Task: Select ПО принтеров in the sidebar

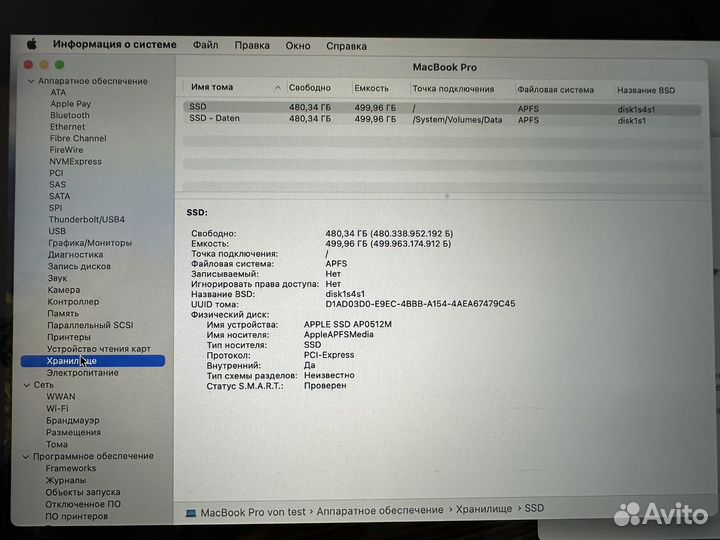Action: coord(77,516)
